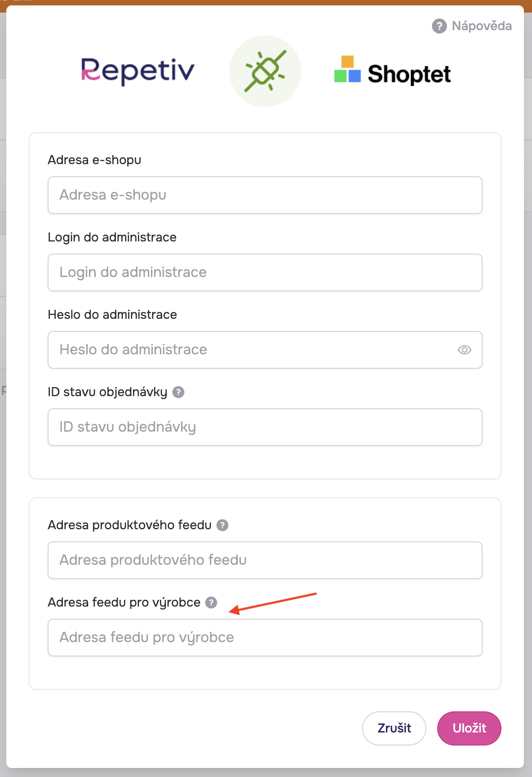
Task: Focus the ID stavu objednávky field
Action: pos(265,427)
